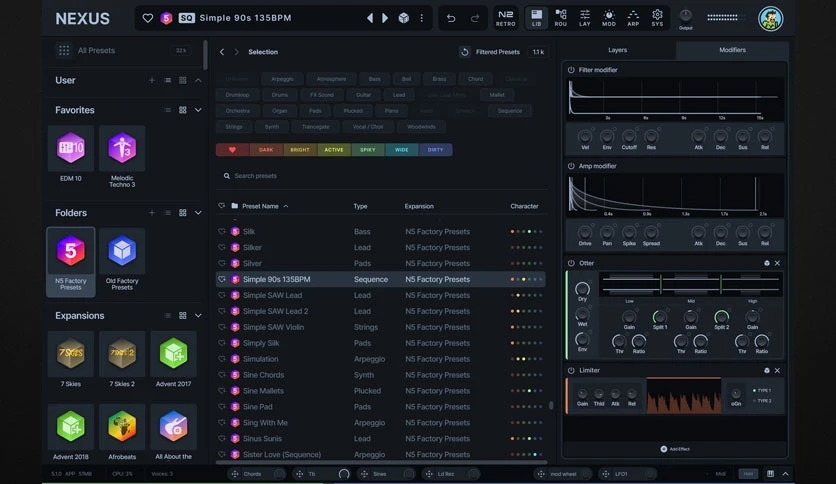This screenshot has height=484, width=836.
Task: Click the Search presets field
Action: [x=381, y=176]
